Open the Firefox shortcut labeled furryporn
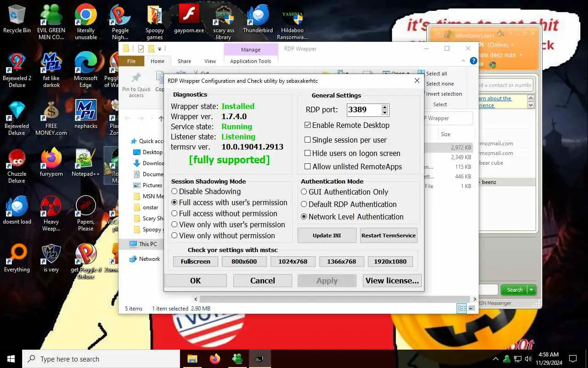 pos(51,162)
